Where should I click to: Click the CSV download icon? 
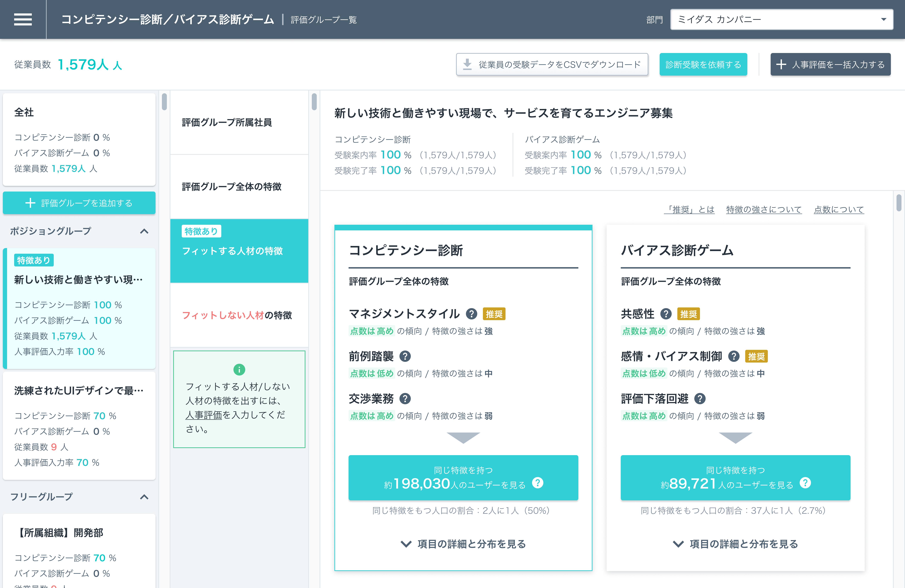[467, 65]
